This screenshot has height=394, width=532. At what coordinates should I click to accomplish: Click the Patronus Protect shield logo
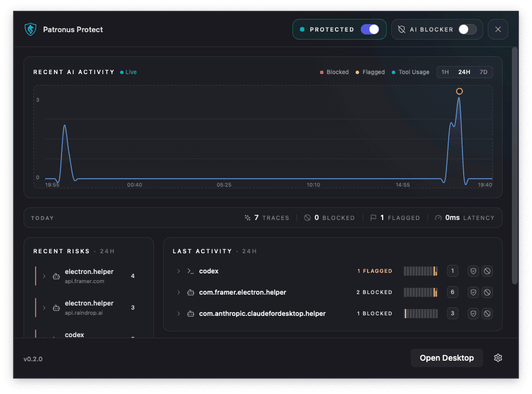30,29
